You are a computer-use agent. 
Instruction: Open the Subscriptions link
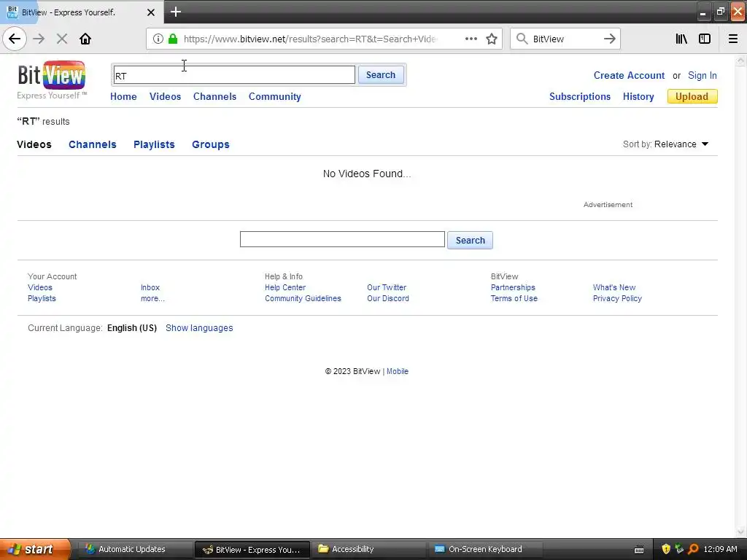(x=580, y=97)
